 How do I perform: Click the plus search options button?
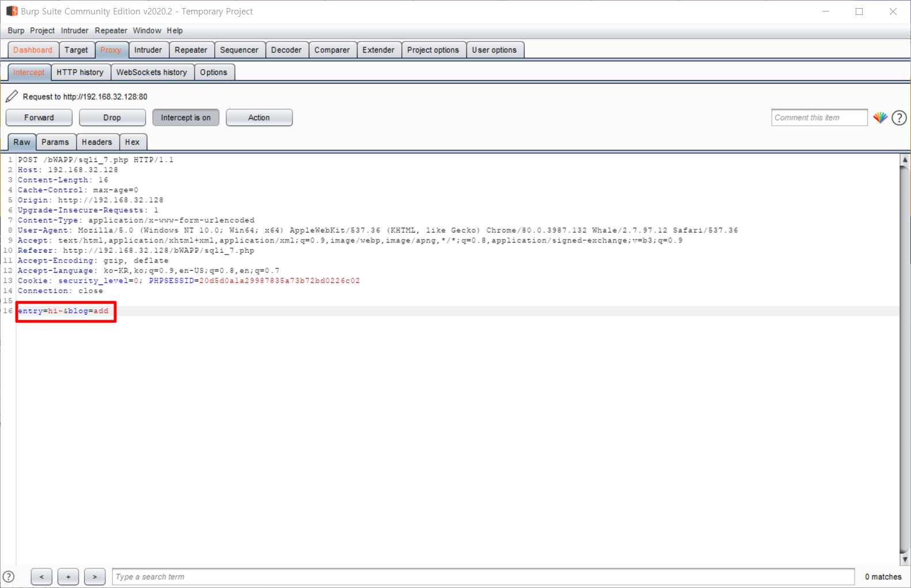click(68, 576)
